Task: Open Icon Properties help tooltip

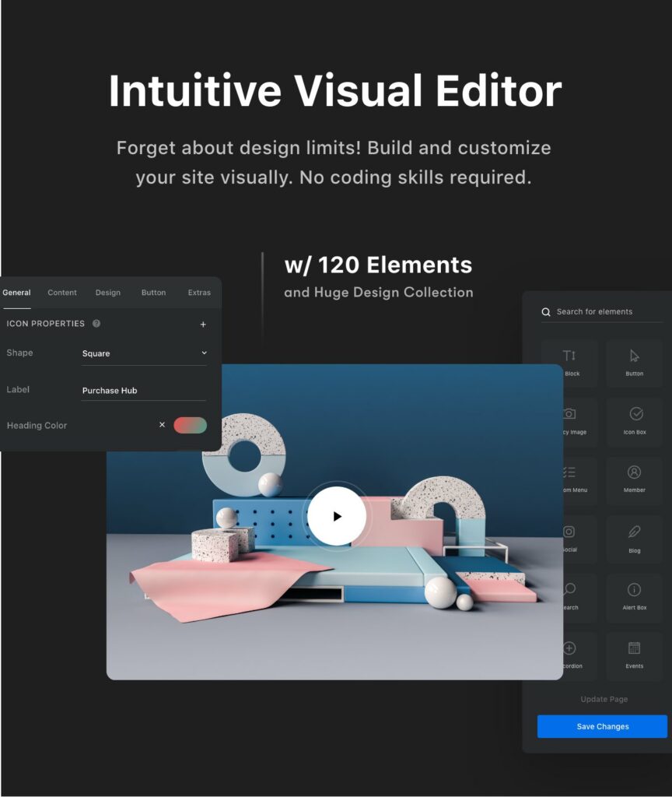Action: (96, 324)
